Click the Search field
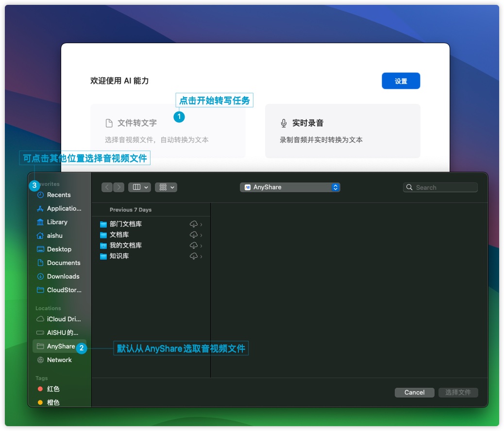504x431 pixels. 440,187
